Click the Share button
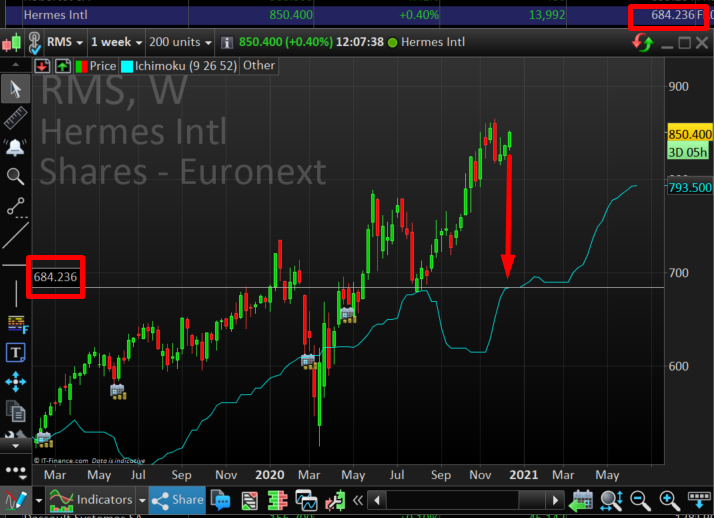The image size is (714, 518). tap(177, 500)
